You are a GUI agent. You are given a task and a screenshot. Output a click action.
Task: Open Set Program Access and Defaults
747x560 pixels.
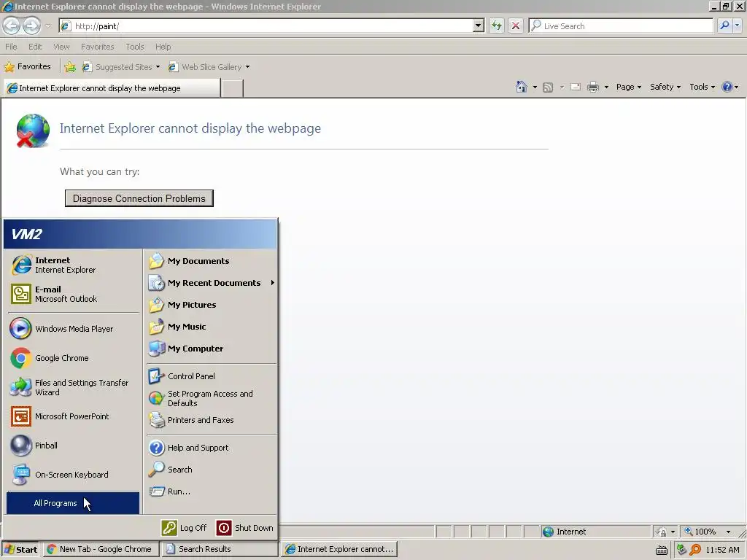pyautogui.click(x=211, y=398)
